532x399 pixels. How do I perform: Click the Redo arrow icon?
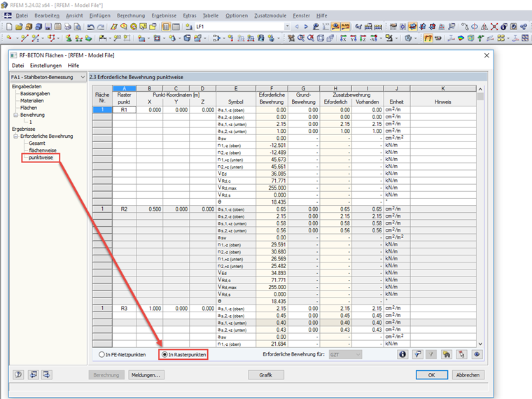pyautogui.click(x=101, y=27)
